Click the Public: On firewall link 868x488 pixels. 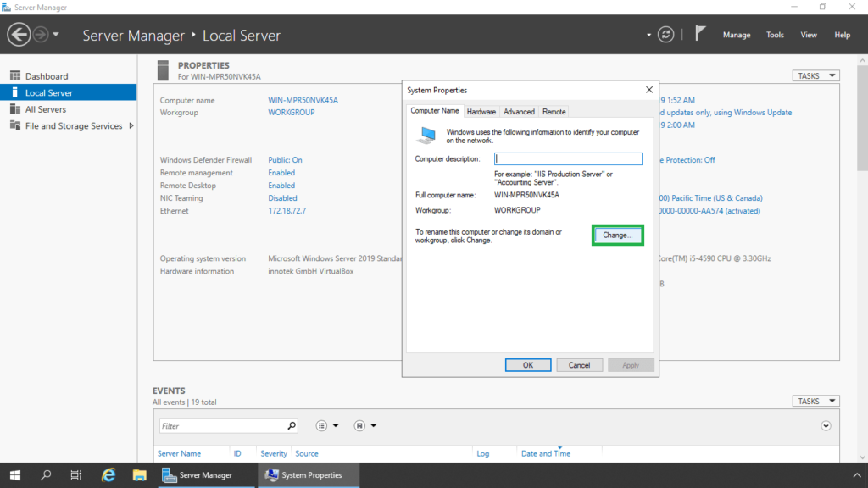[285, 160]
